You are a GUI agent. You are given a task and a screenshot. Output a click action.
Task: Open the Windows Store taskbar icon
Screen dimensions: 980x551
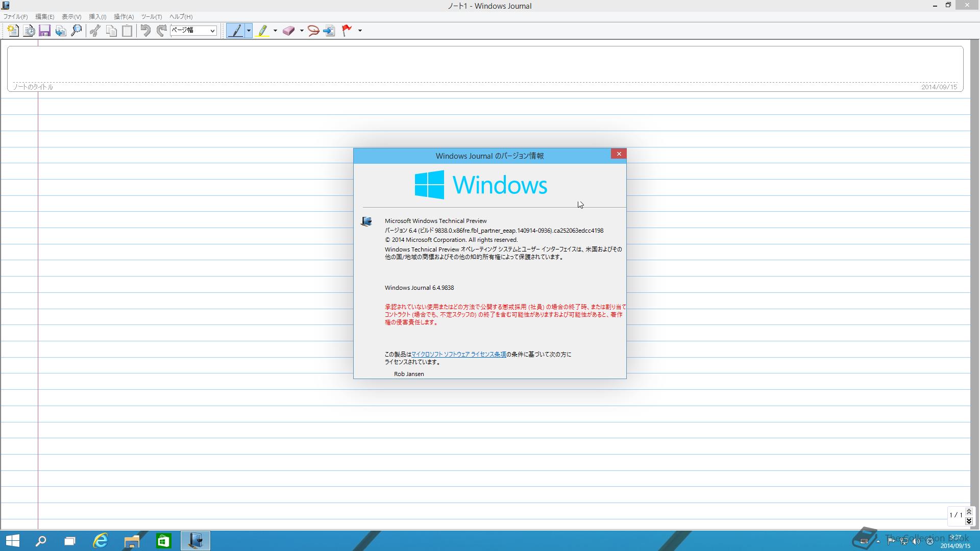pos(163,541)
